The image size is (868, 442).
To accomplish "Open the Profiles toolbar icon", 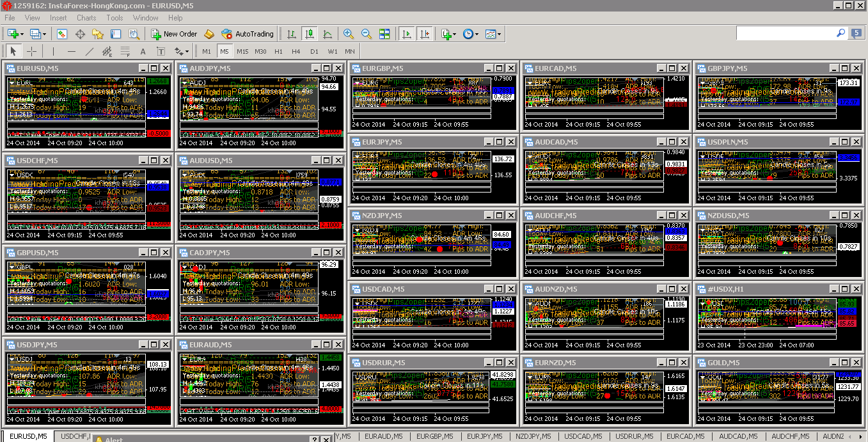I will (x=35, y=34).
